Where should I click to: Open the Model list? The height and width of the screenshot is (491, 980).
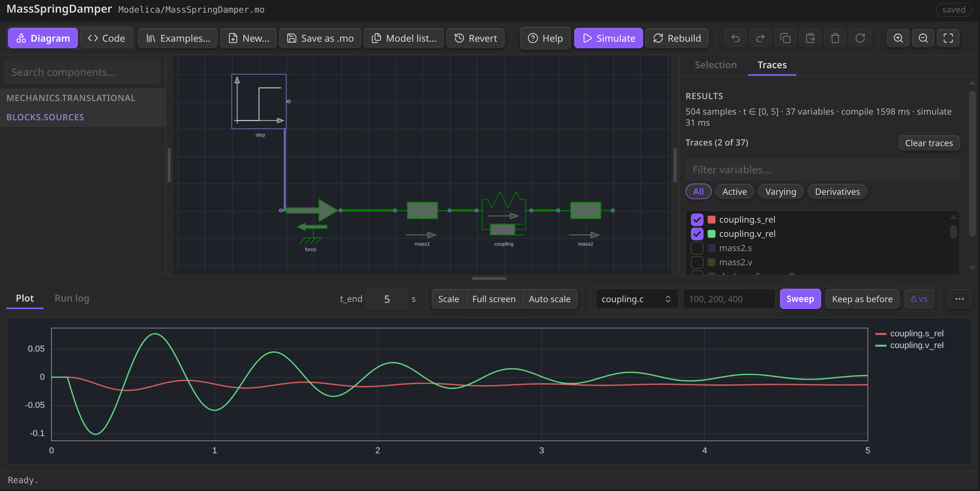click(x=404, y=38)
